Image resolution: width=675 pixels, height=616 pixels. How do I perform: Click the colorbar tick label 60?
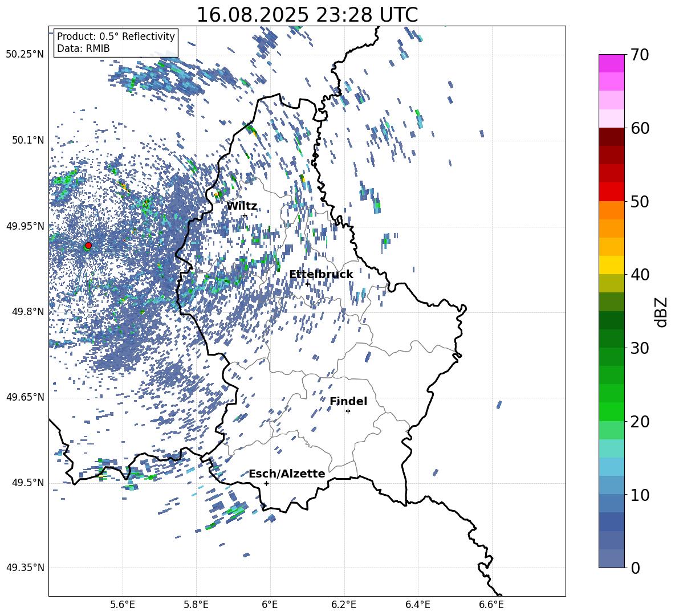point(640,128)
